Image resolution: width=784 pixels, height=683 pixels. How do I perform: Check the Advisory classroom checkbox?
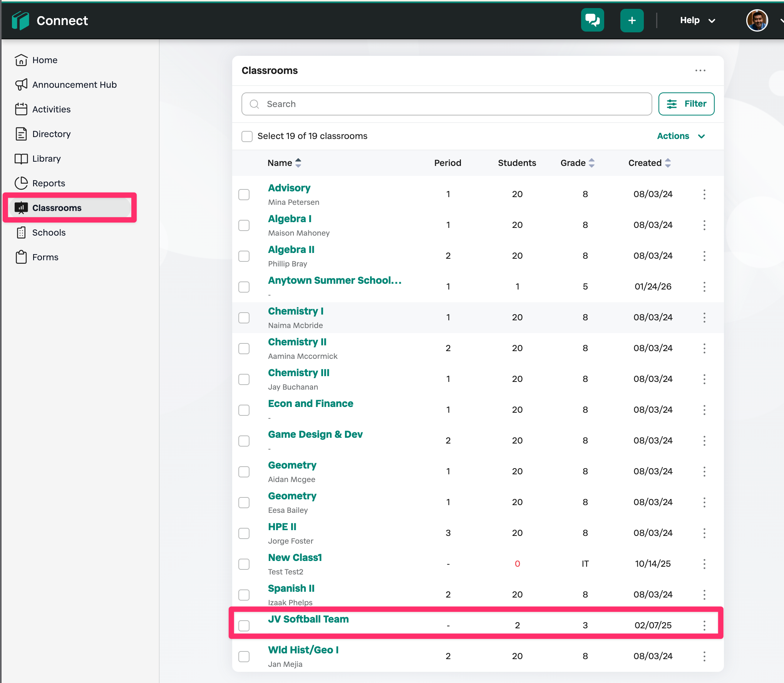pyautogui.click(x=244, y=194)
